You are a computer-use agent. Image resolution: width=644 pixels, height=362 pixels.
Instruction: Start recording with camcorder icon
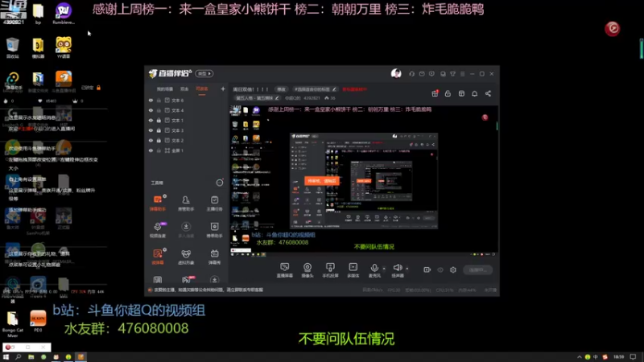[x=427, y=269]
